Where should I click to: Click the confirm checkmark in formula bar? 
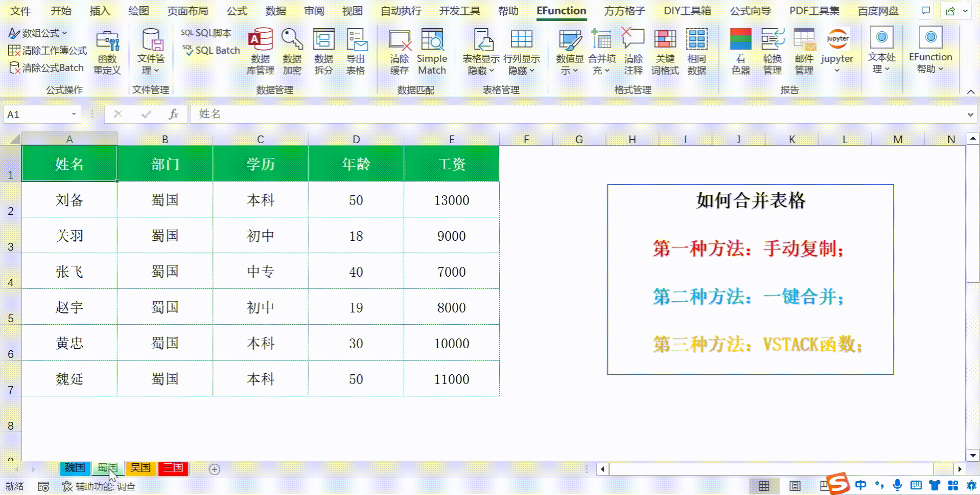146,114
